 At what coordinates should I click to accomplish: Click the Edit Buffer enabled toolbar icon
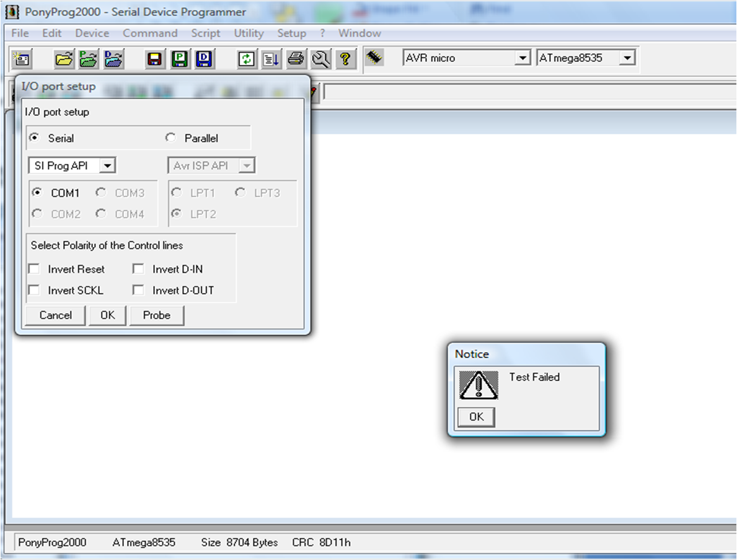pyautogui.click(x=271, y=59)
